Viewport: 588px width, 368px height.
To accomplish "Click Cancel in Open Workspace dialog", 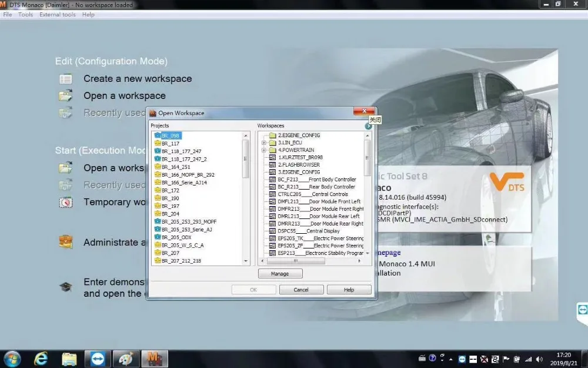I will 301,290.
